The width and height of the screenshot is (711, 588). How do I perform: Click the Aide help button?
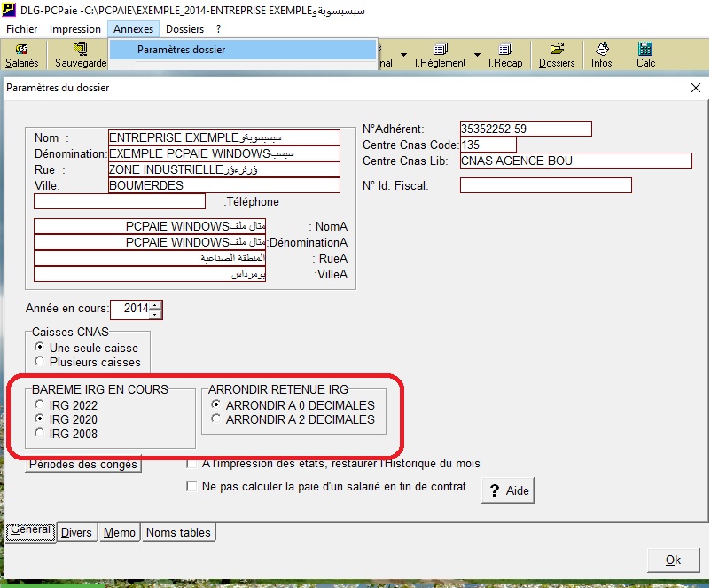click(x=508, y=490)
